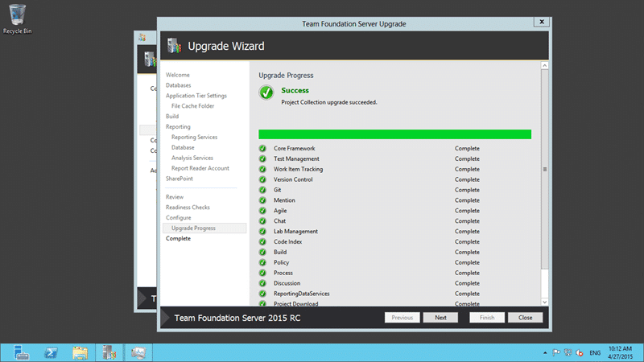
Task: Click the large green Success checkmark icon
Action: (266, 93)
